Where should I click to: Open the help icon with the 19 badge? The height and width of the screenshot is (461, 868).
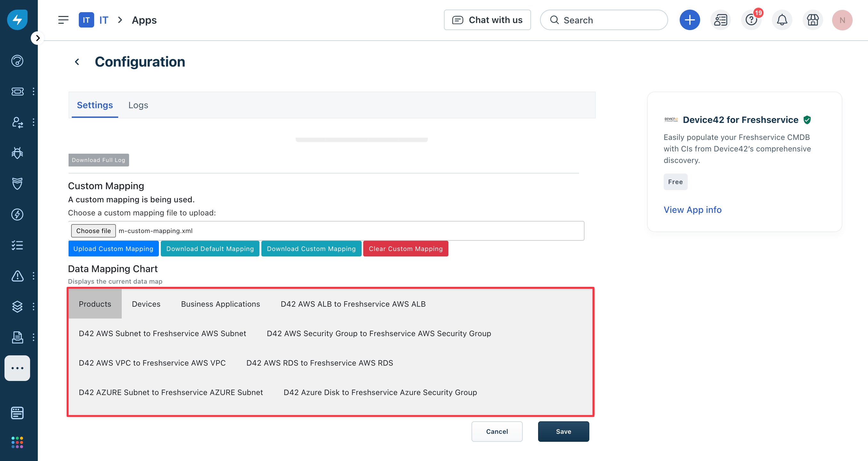[751, 20]
